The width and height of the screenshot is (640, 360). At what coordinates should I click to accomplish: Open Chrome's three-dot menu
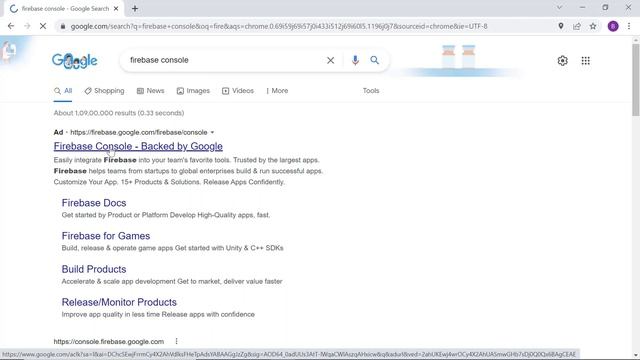pos(629,26)
